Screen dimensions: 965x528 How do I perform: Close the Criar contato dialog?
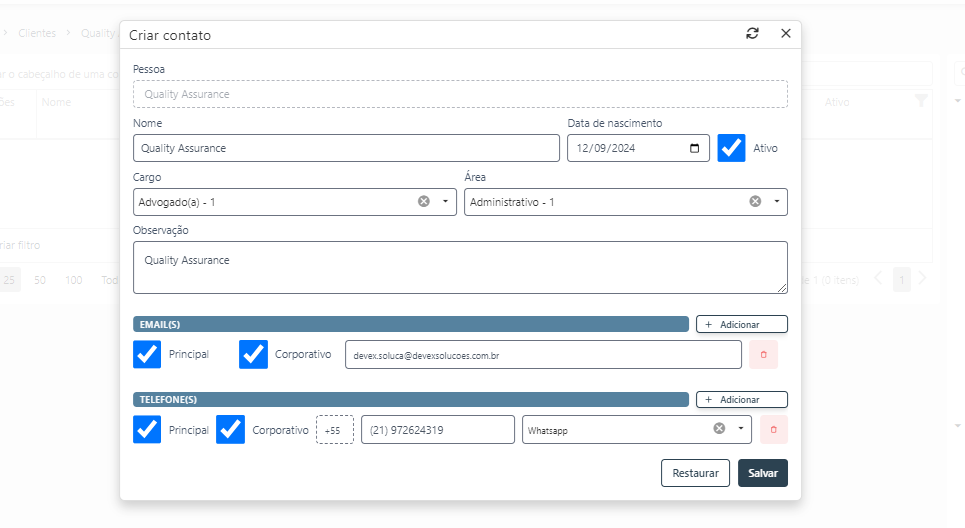[785, 34]
